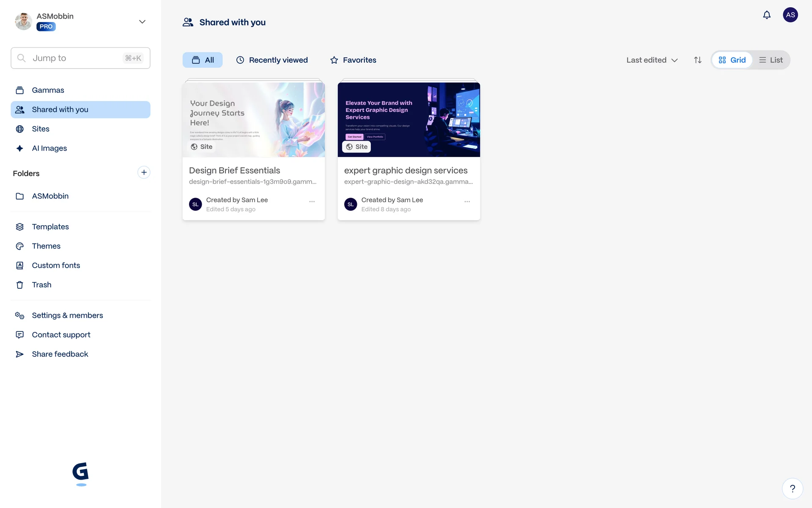Switch to Grid view
Screen dimensions: 812x508
(732, 60)
